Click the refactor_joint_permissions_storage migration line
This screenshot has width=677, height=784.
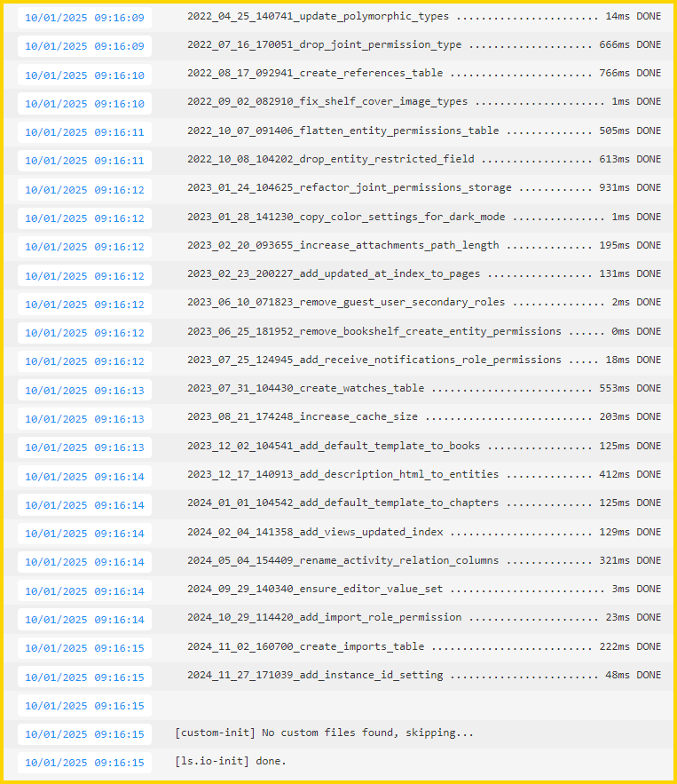(423, 188)
